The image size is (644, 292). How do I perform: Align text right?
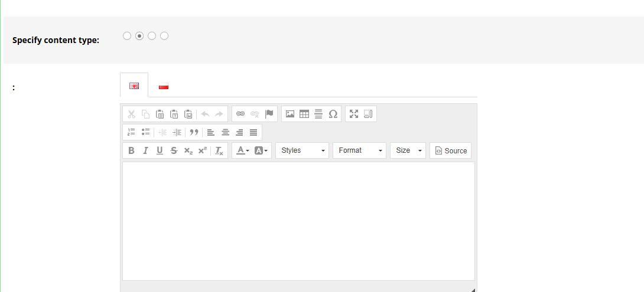point(239,132)
